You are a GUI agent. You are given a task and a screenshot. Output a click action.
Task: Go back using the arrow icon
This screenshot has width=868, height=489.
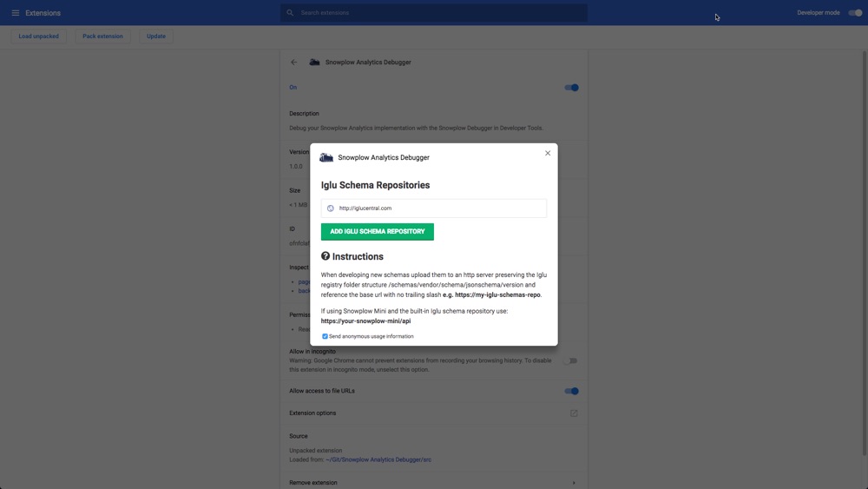click(x=294, y=62)
